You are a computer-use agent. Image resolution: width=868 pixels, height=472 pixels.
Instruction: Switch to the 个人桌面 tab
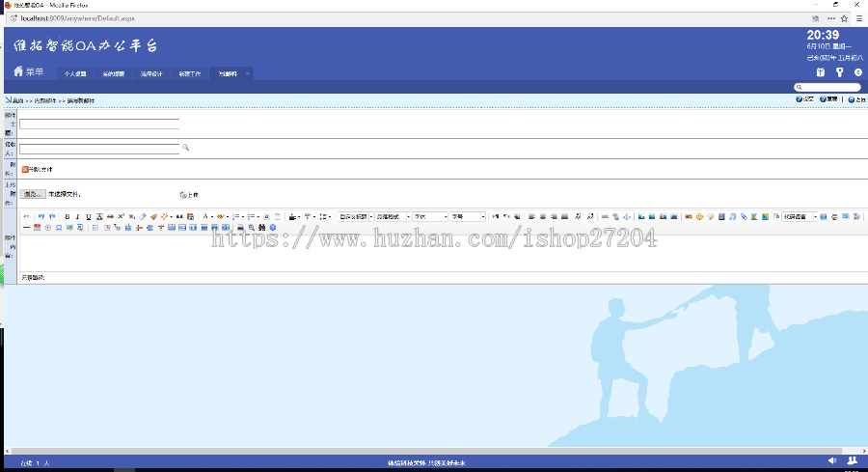pos(74,73)
